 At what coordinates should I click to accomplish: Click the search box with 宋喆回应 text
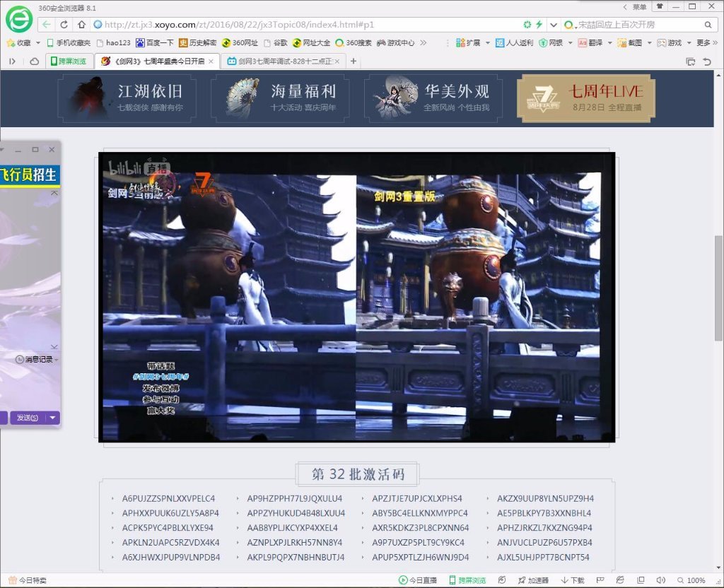[x=638, y=25]
